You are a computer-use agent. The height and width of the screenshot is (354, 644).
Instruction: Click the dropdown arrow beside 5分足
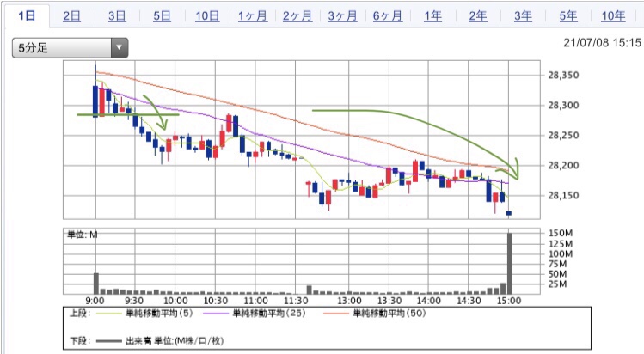tap(120, 47)
